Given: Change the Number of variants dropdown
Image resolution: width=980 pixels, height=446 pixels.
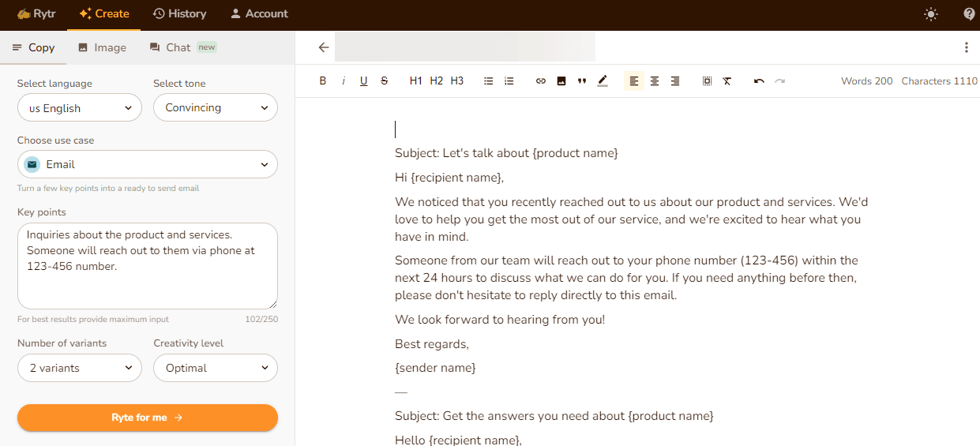Looking at the screenshot, I should 80,368.
